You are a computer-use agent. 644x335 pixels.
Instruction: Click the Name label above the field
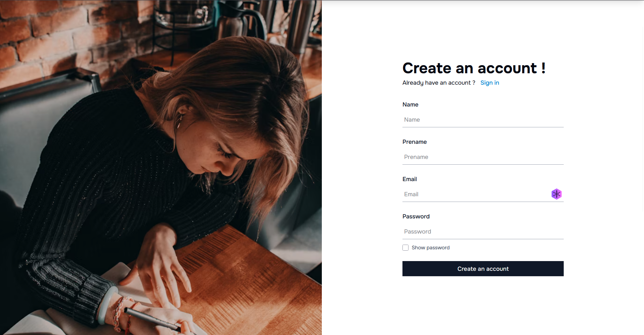(x=410, y=104)
